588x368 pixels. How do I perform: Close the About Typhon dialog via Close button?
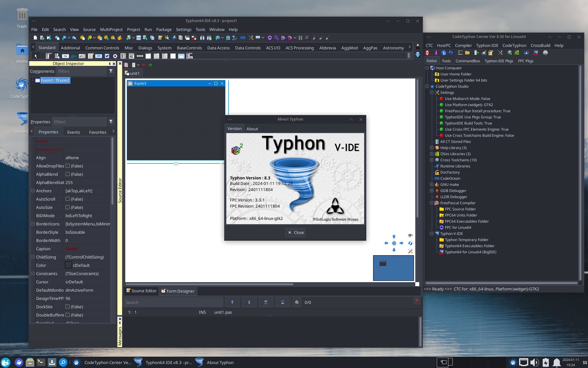pyautogui.click(x=295, y=232)
